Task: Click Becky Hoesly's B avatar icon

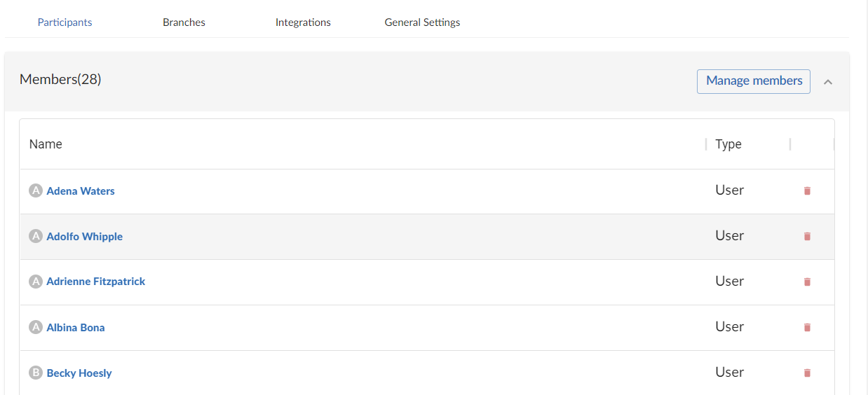Action: click(36, 373)
